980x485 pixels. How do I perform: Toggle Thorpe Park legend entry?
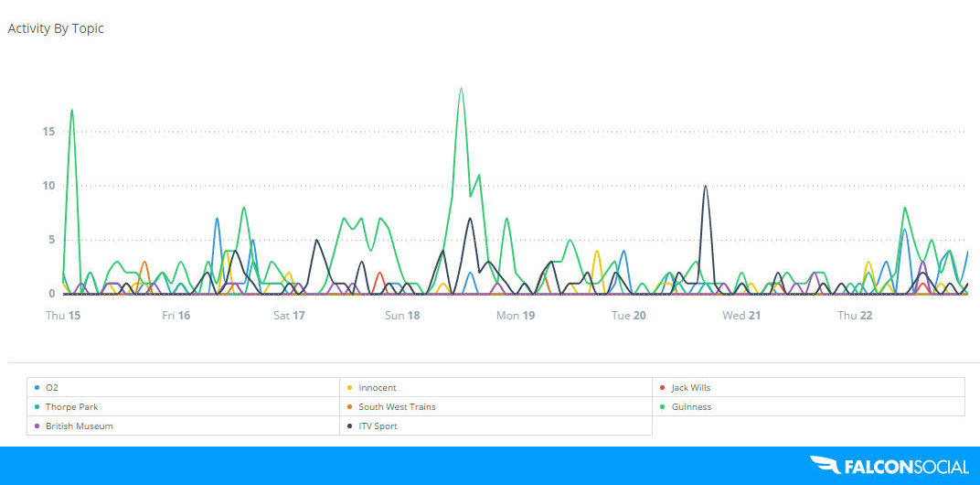71,407
